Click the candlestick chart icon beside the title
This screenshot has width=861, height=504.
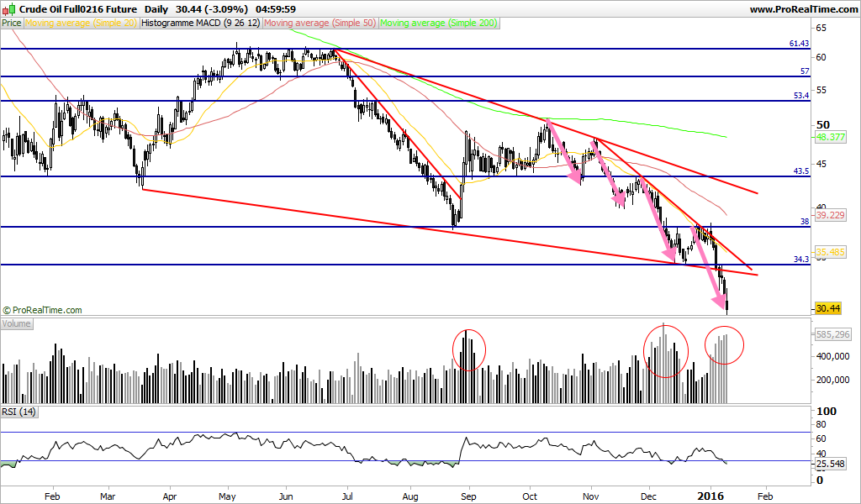(x=10, y=9)
